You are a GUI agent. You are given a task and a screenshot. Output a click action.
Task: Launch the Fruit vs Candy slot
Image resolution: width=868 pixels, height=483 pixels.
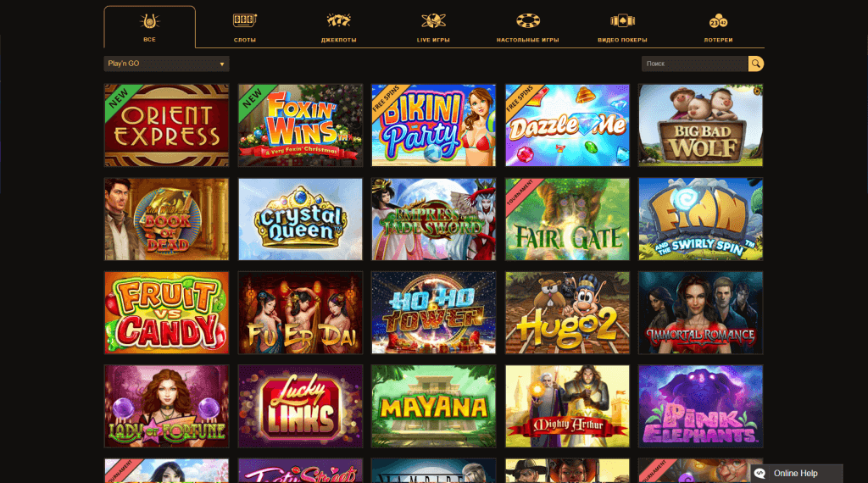[x=167, y=313]
